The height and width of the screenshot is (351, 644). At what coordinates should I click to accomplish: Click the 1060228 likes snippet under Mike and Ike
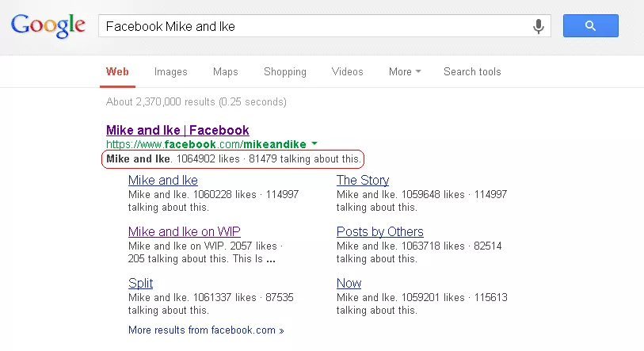point(214,200)
